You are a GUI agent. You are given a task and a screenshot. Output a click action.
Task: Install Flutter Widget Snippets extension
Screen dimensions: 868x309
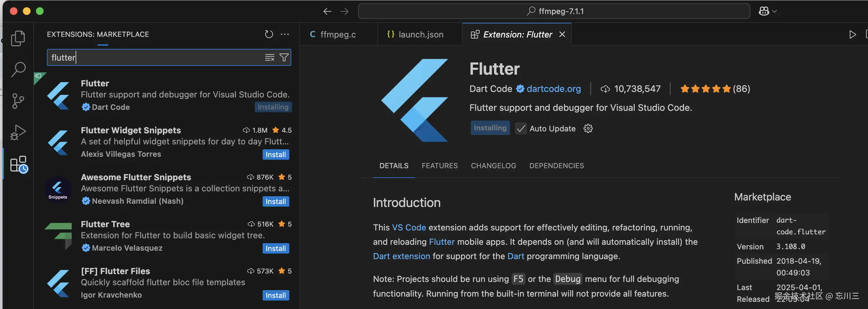(x=276, y=155)
